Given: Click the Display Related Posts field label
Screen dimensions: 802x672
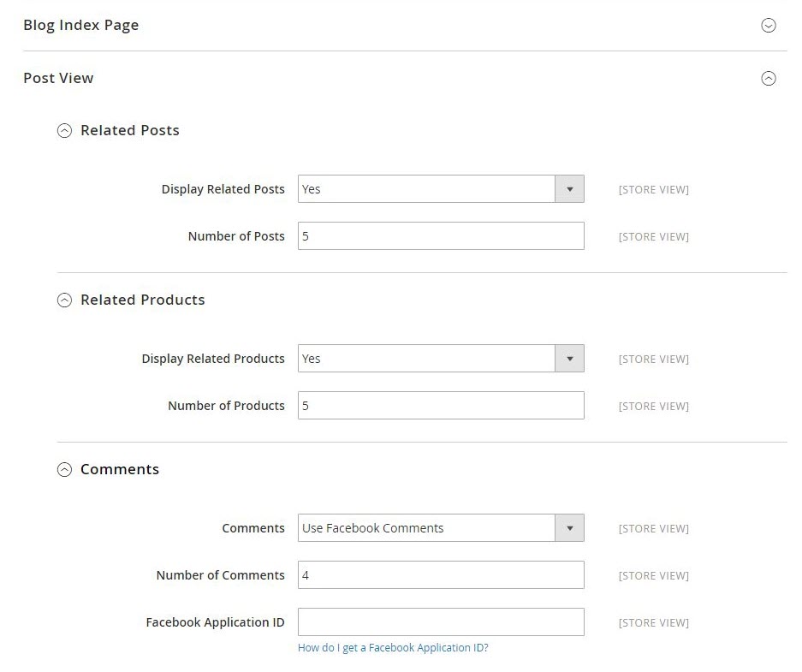Looking at the screenshot, I should point(223,189).
